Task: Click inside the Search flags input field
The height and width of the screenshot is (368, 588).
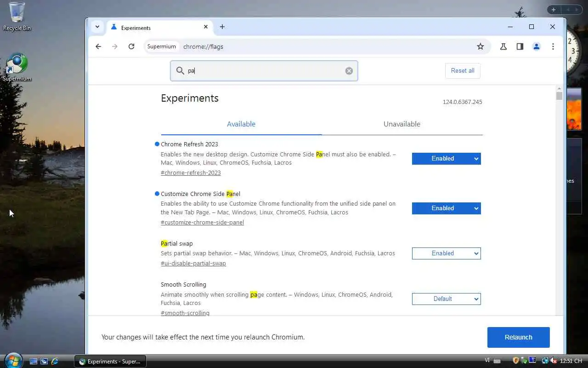Action: [264, 71]
